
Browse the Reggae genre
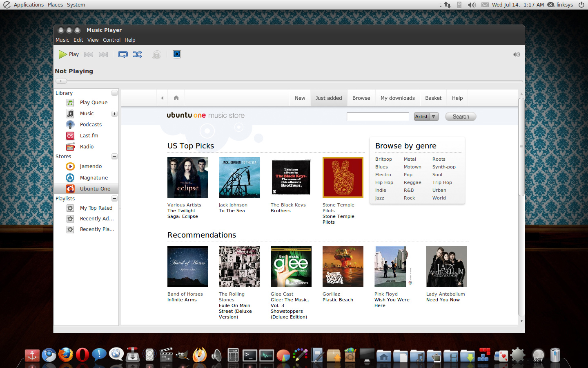[x=412, y=183]
